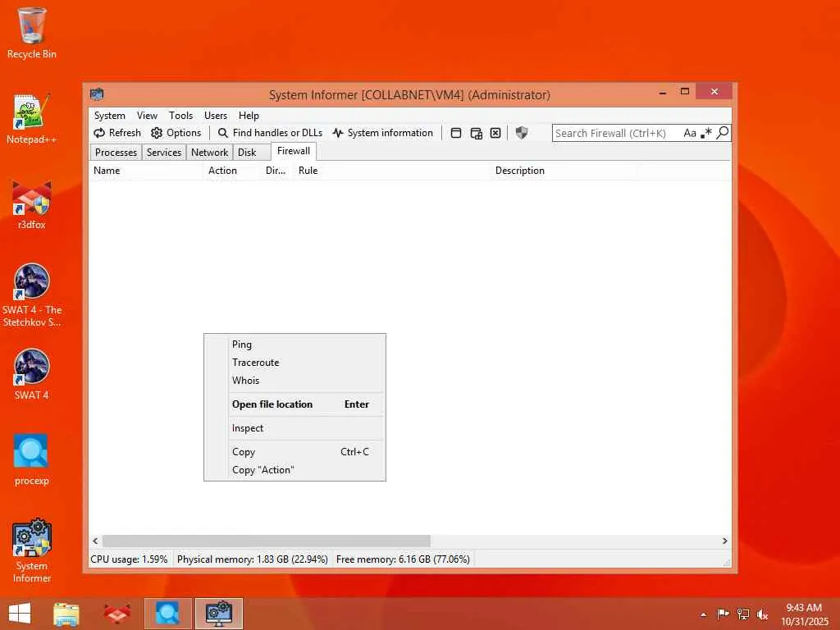Switch to the Services tab
This screenshot has height=630, width=840.
[x=164, y=153]
